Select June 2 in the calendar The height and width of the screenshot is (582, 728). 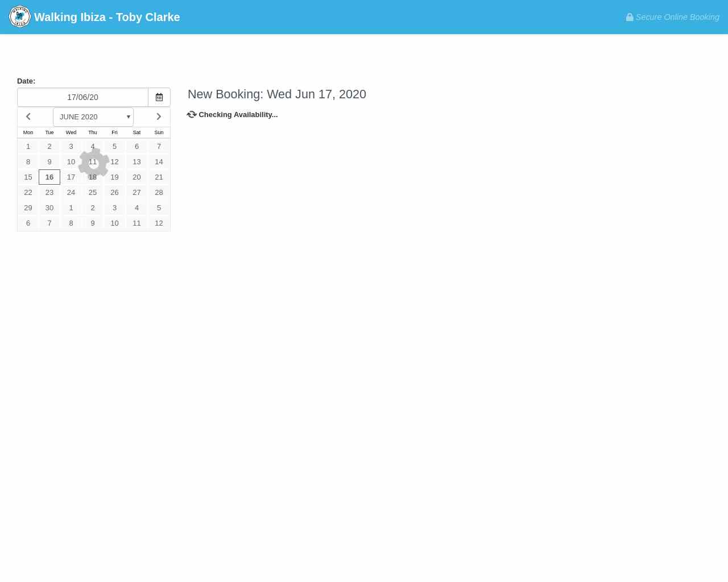coord(49,147)
